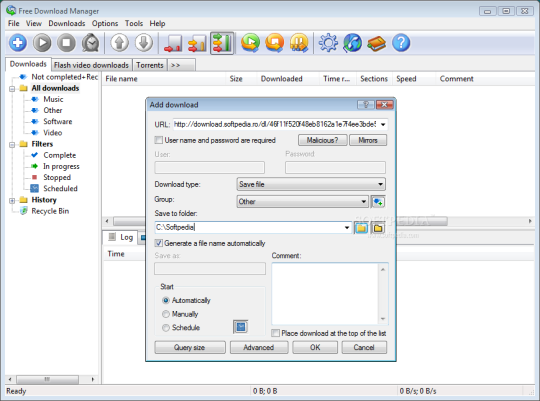Click the Mirrors button
The width and height of the screenshot is (540, 401).
368,140
